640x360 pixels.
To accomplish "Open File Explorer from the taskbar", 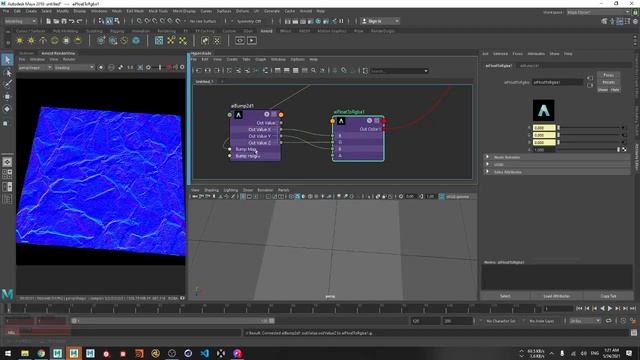I will point(25,353).
